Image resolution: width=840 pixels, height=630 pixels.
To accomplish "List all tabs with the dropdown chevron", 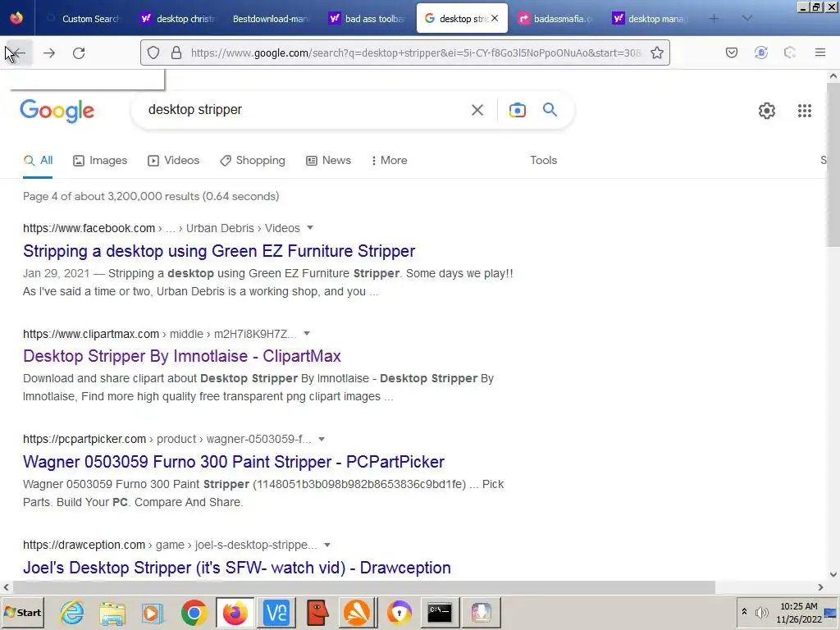I will coord(746,18).
